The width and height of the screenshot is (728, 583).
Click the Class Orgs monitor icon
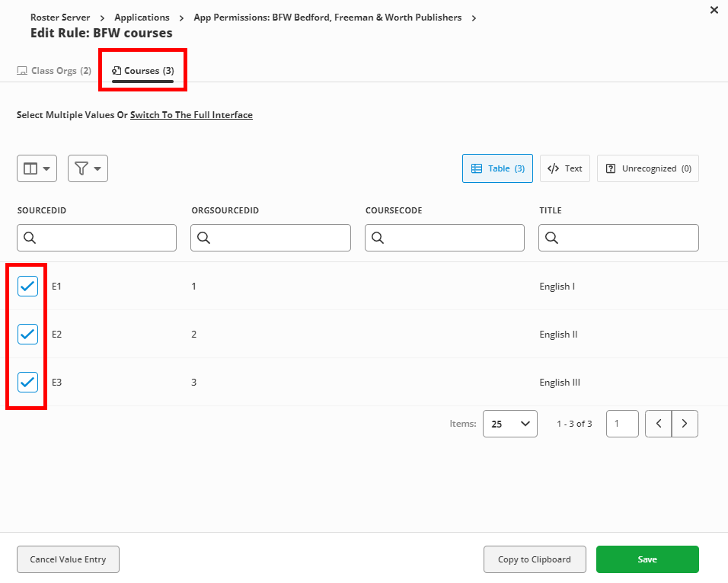pos(21,70)
